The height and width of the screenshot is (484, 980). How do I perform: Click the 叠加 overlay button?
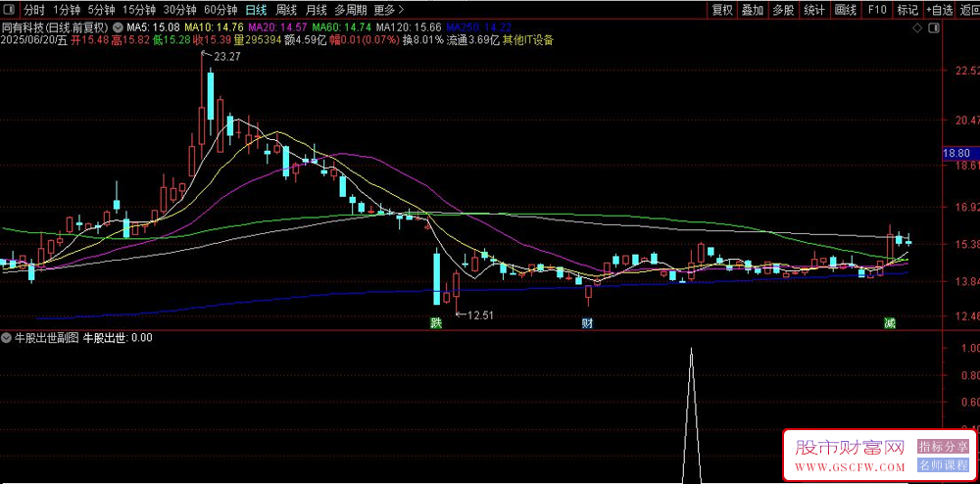click(752, 10)
